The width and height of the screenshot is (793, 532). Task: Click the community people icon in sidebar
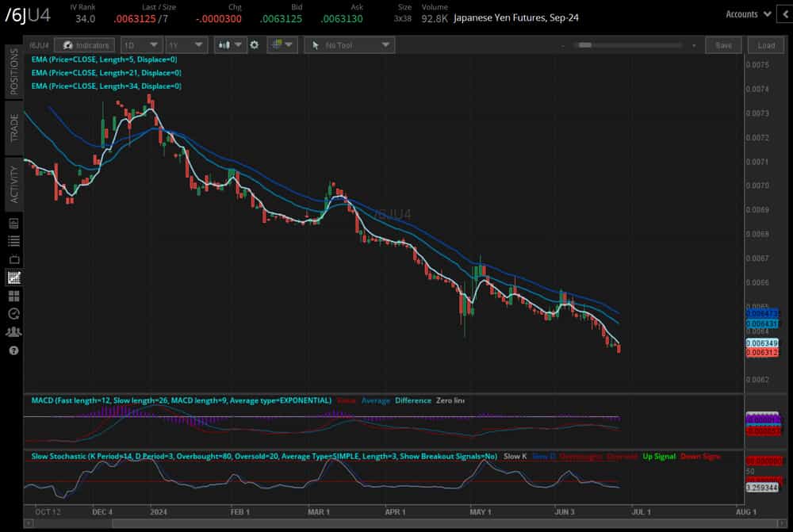pyautogui.click(x=13, y=332)
